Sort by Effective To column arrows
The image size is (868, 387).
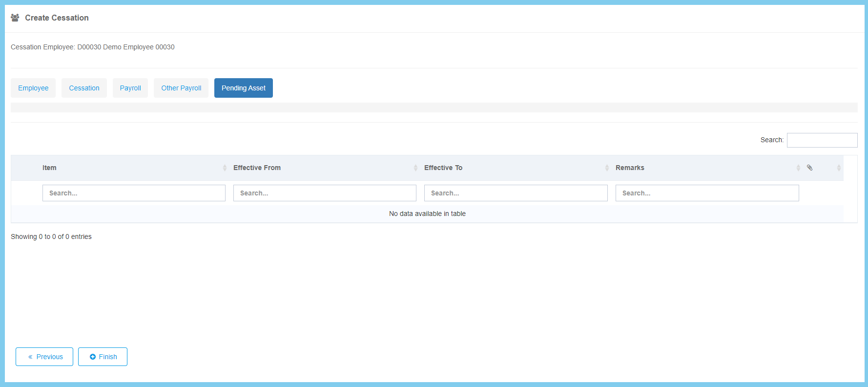pyautogui.click(x=607, y=168)
